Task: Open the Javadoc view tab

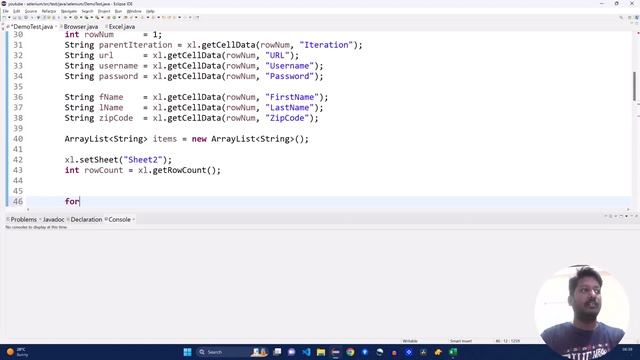Action: [x=53, y=220]
